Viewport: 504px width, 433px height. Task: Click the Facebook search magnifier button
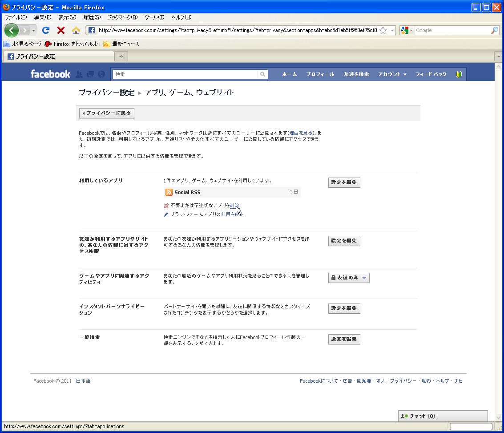click(262, 74)
